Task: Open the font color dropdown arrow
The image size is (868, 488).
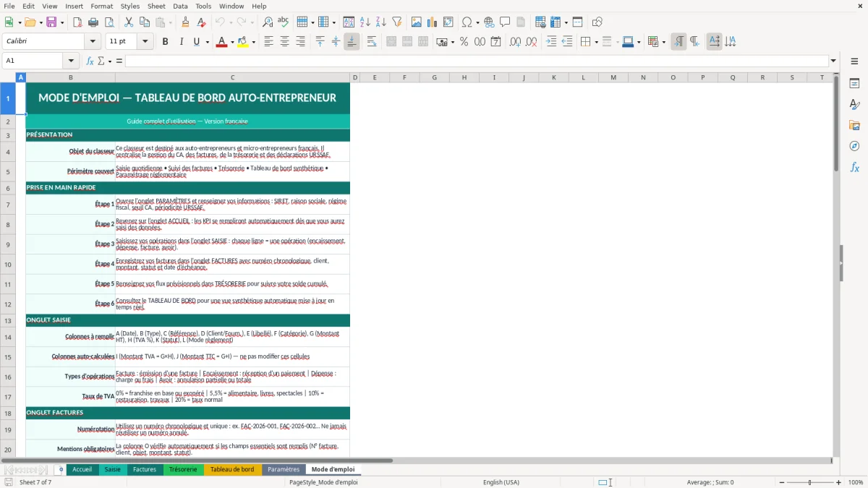Action: tap(231, 42)
